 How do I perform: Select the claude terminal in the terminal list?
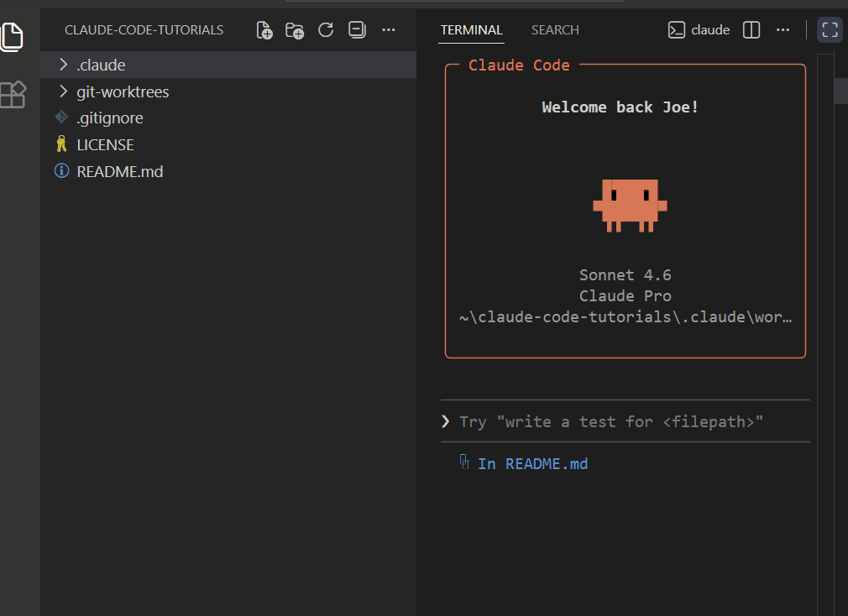point(699,29)
